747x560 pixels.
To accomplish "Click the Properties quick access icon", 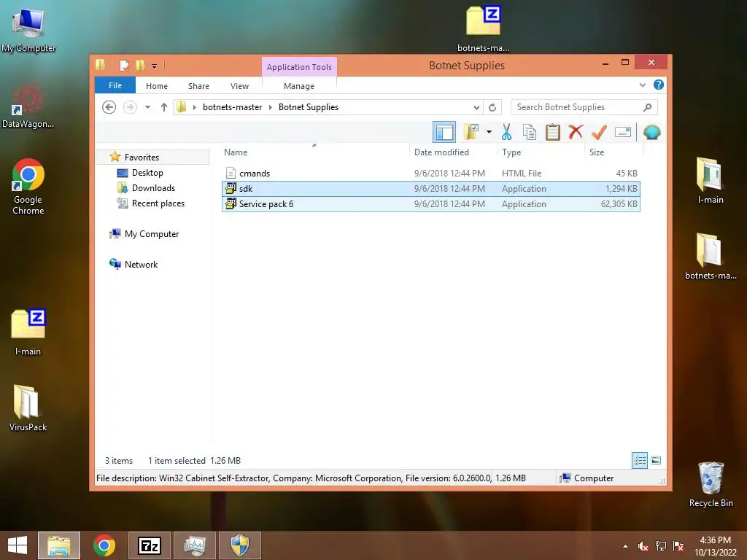I will [124, 65].
